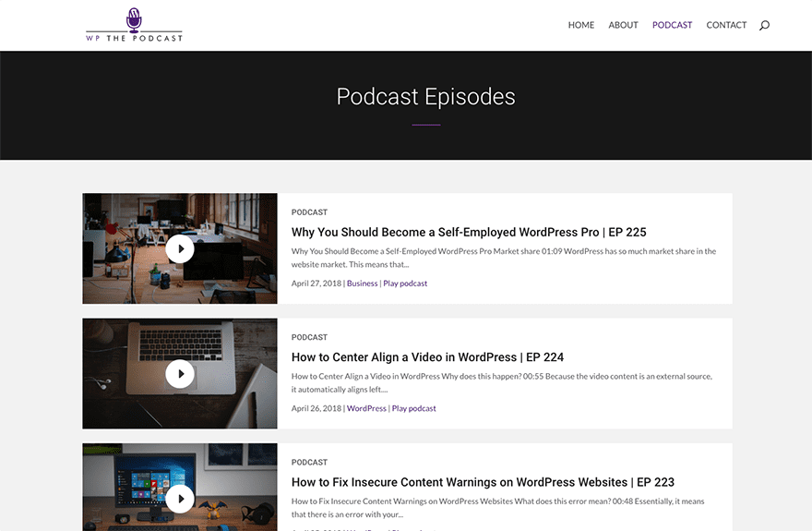Viewport: 812px width, 531px height.
Task: Click the WordPress category link under EP 224
Action: 366,408
